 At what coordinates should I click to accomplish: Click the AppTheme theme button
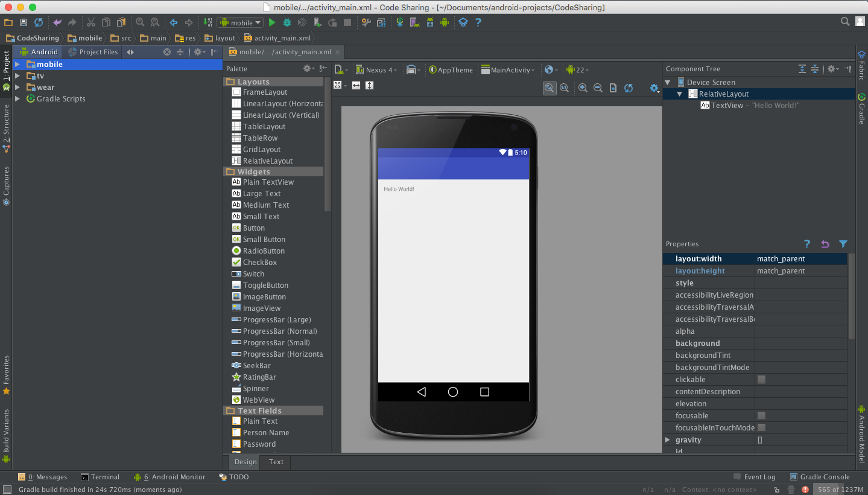(451, 70)
